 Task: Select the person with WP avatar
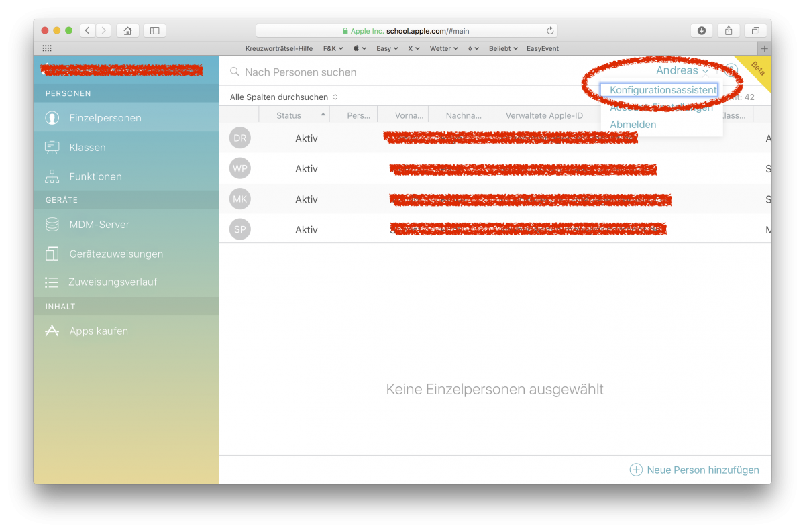[239, 168]
